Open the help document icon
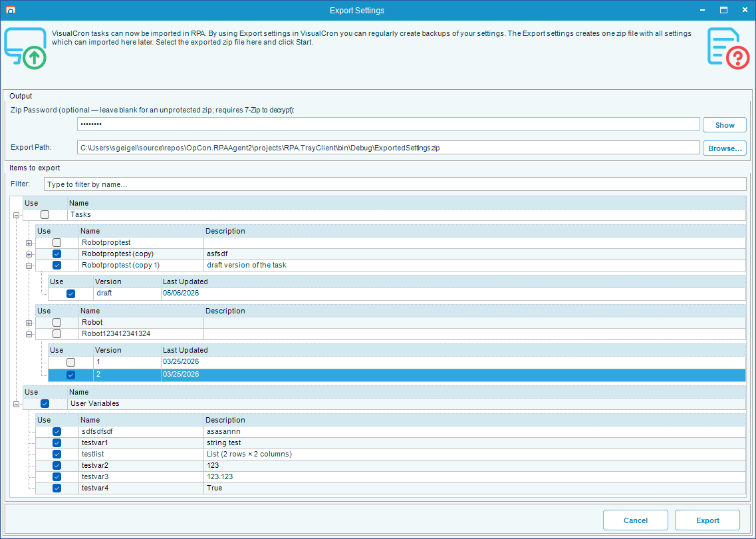Image resolution: width=756 pixels, height=539 pixels. (729, 49)
